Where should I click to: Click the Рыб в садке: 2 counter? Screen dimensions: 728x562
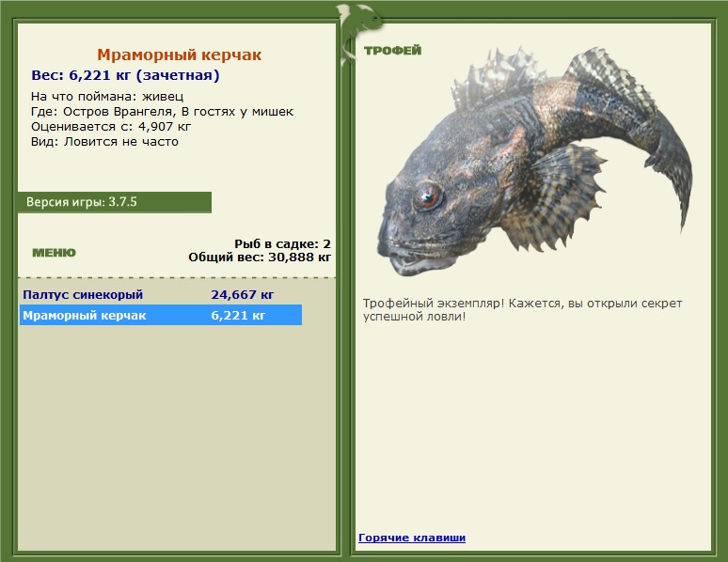point(282,243)
